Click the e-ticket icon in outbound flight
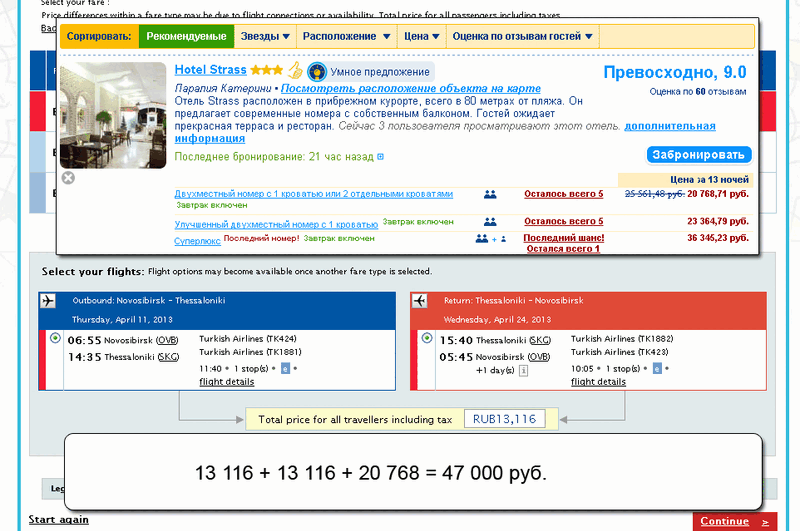This screenshot has width=800, height=531. [x=285, y=368]
